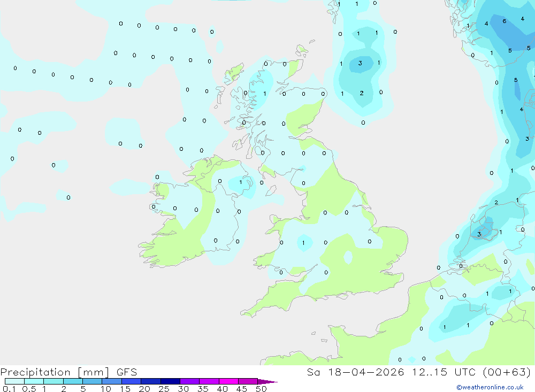This screenshot has height=392, width=535.
Task: Select the 45–50 mm legend swatch
Action: coord(248,381)
